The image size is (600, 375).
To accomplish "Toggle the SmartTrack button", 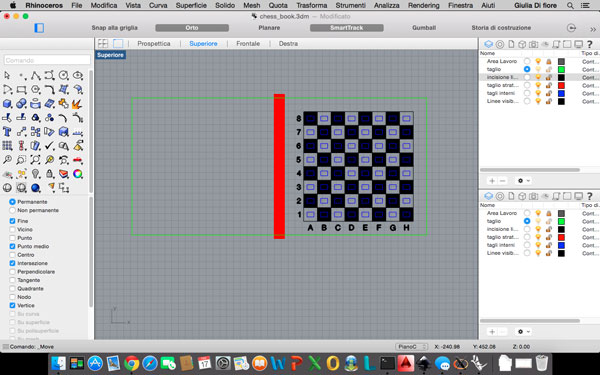I will point(347,28).
